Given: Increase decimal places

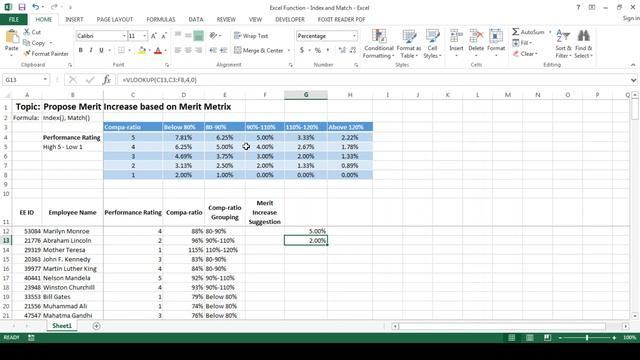Looking at the screenshot, I should point(342,50).
